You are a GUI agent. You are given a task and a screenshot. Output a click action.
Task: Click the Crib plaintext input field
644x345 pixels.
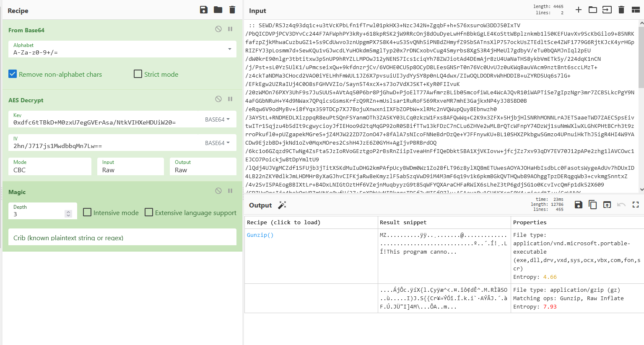[122, 237]
